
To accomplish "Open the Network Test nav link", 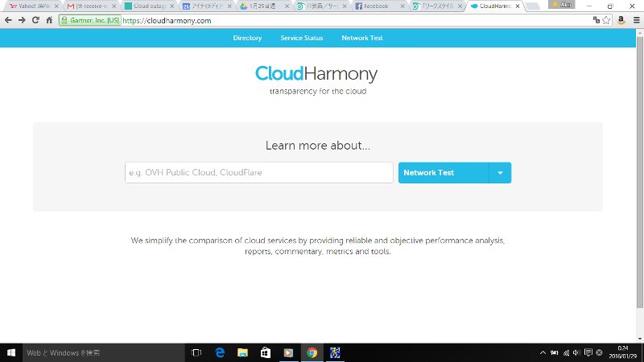I will coord(362,38).
